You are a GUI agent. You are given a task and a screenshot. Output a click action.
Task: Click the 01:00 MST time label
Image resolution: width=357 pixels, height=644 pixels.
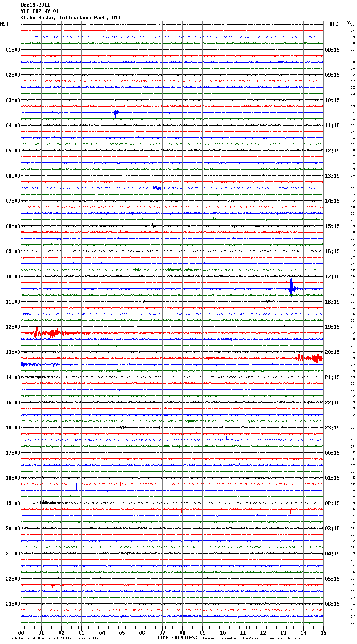pos(13,50)
